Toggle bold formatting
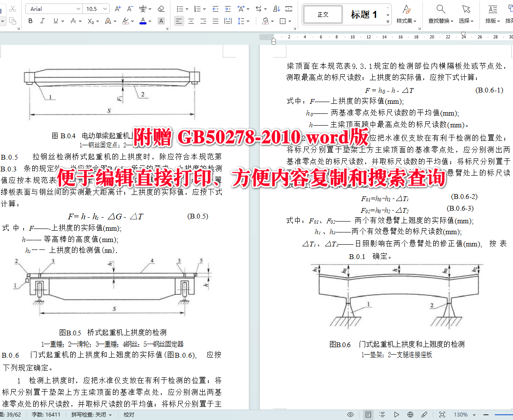This screenshot has height=420, width=513. click(31, 20)
